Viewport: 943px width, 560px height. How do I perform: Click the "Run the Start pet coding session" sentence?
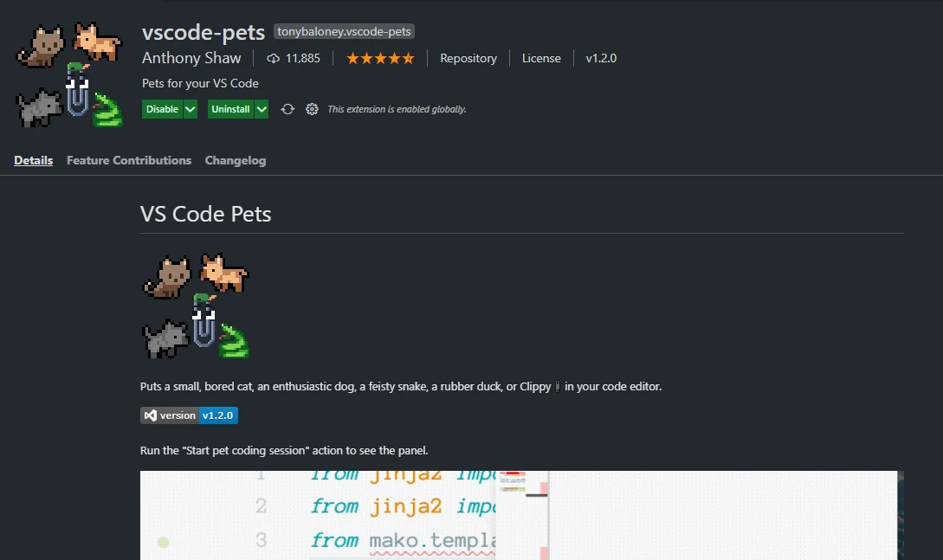click(284, 451)
